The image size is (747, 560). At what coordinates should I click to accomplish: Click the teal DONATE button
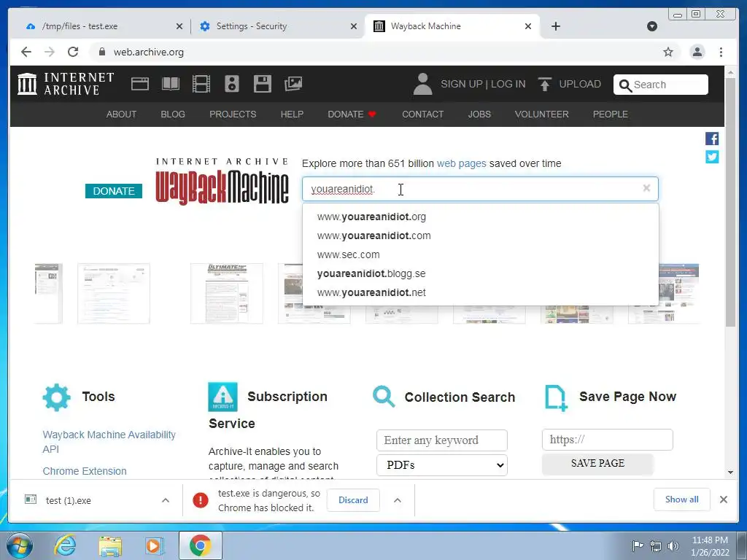click(x=114, y=191)
